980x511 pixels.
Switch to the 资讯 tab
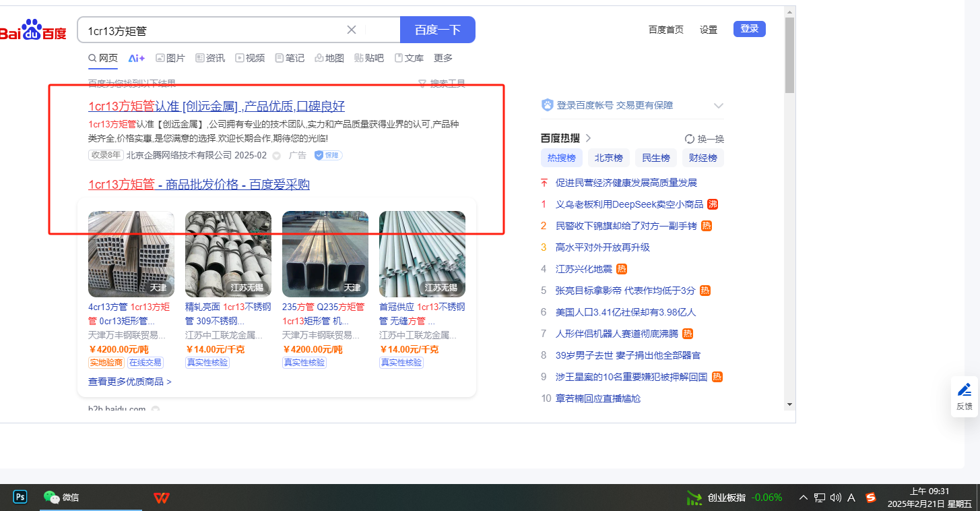pyautogui.click(x=210, y=58)
